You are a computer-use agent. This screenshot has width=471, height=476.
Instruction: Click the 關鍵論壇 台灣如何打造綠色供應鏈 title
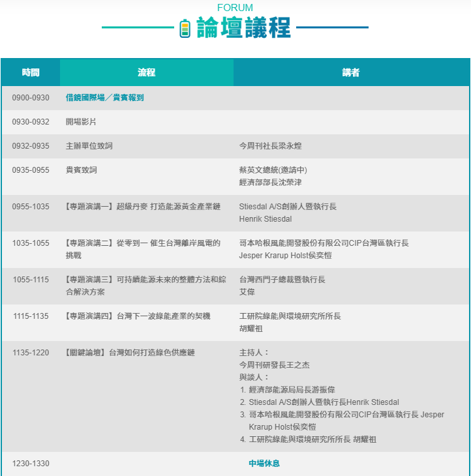tap(130, 353)
